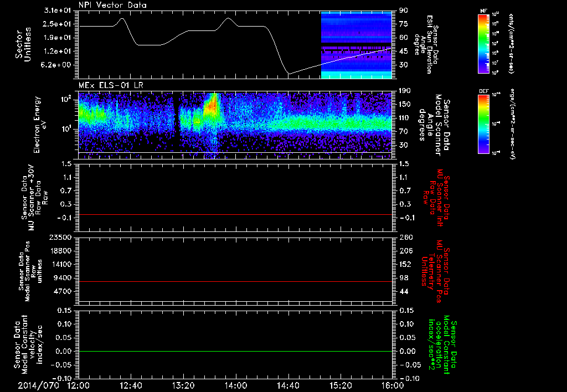Click the "Sector Unitless" axis title
567x392 pixels.
coord(23,44)
